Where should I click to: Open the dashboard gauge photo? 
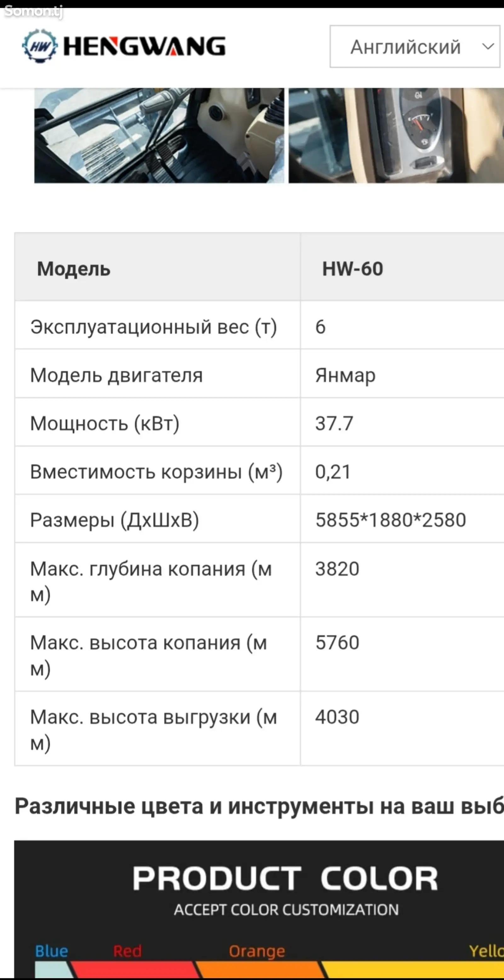pyautogui.click(x=396, y=136)
